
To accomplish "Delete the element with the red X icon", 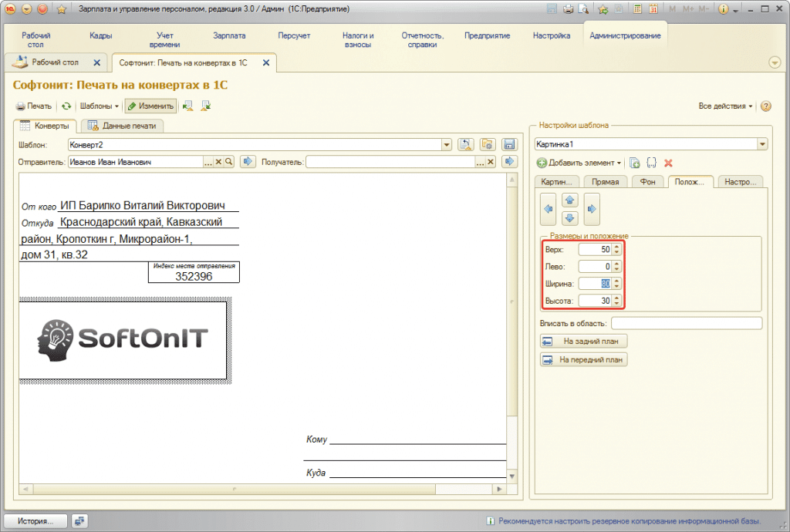I will (x=669, y=163).
